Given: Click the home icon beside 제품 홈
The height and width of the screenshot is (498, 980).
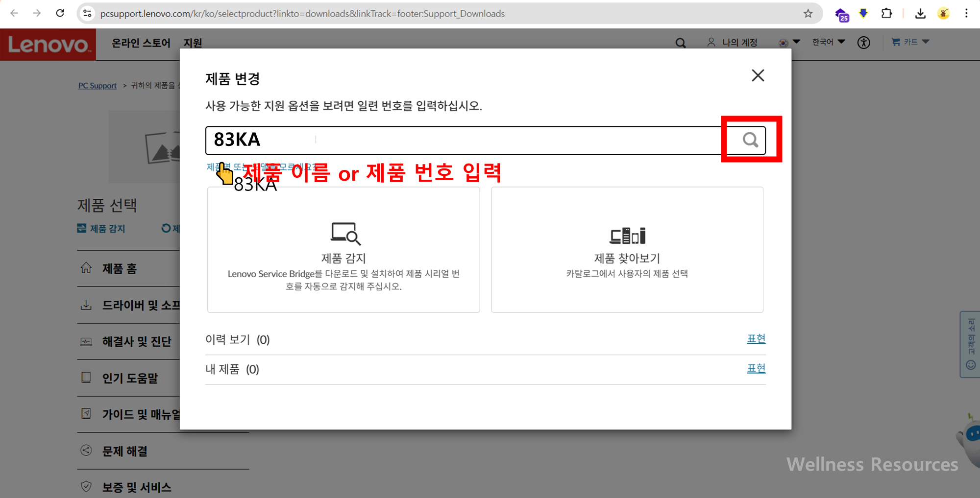Looking at the screenshot, I should tap(86, 268).
